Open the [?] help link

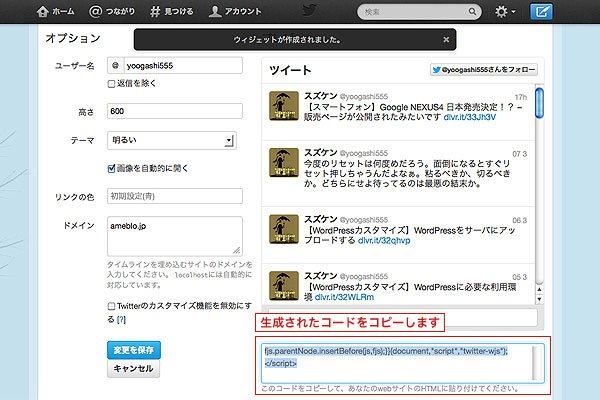point(121,319)
